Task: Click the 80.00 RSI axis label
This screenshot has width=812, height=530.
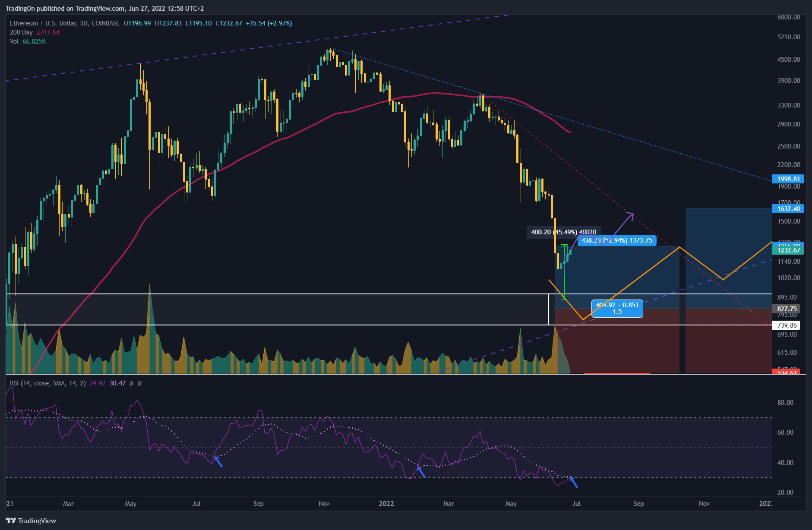Action: [x=785, y=403]
